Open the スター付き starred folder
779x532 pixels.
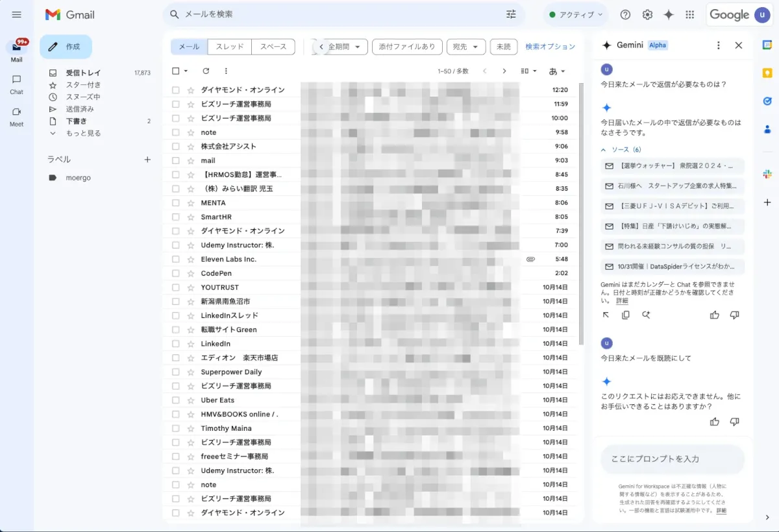pos(83,85)
